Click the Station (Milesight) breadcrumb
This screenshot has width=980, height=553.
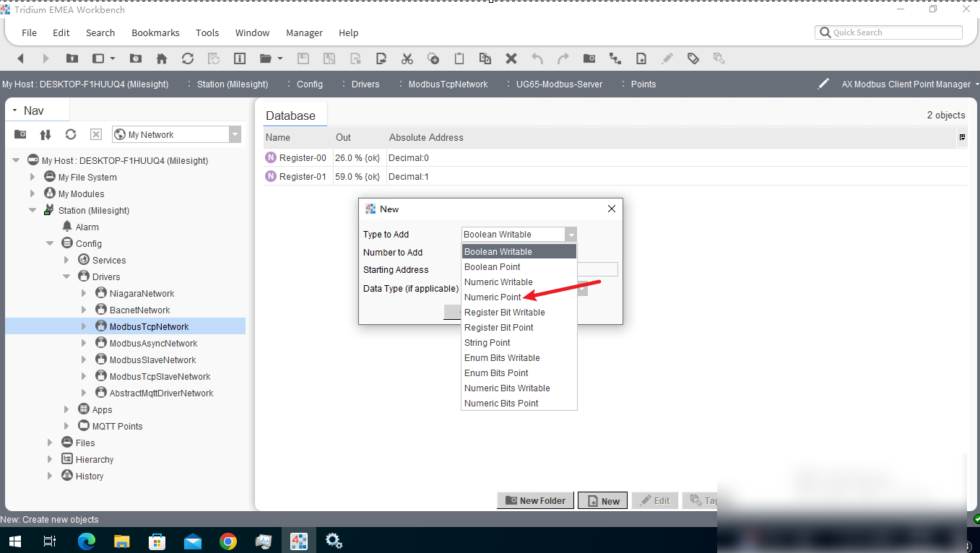tap(233, 84)
